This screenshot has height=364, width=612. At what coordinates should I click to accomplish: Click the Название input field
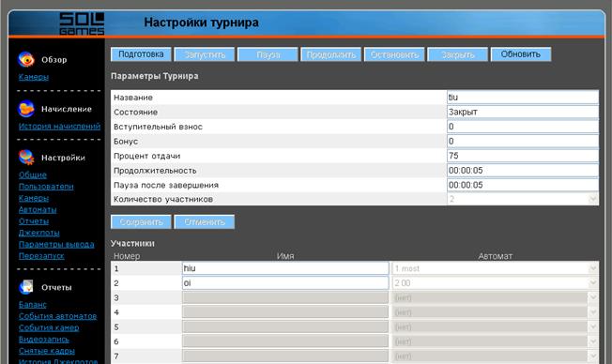tap(523, 98)
